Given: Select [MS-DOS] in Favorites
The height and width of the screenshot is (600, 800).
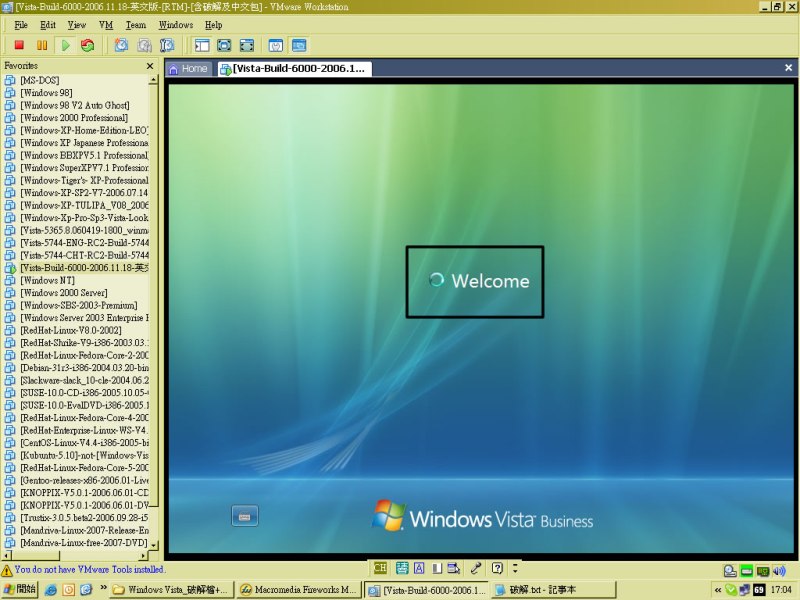Looking at the screenshot, I should tap(40, 80).
